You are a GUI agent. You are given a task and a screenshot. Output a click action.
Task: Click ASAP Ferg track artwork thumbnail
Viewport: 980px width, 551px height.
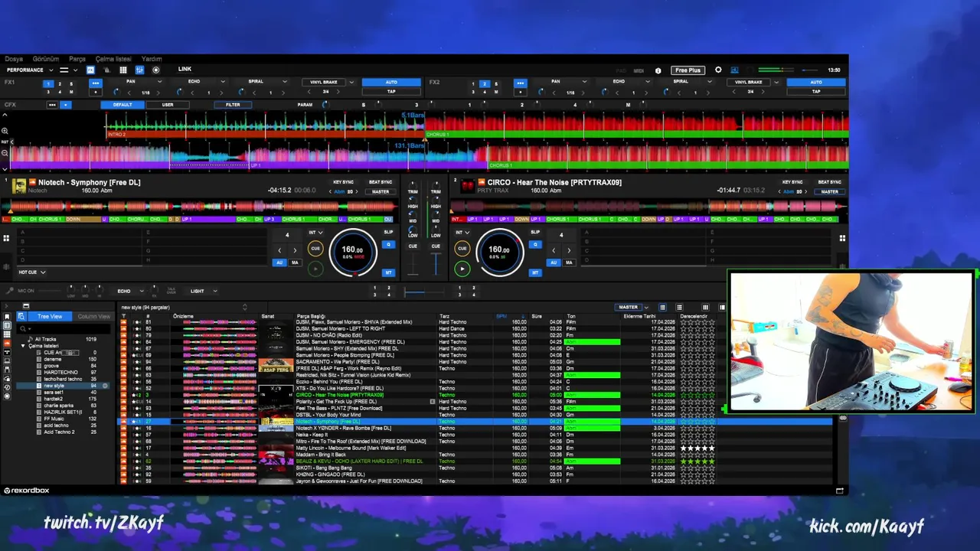276,367
